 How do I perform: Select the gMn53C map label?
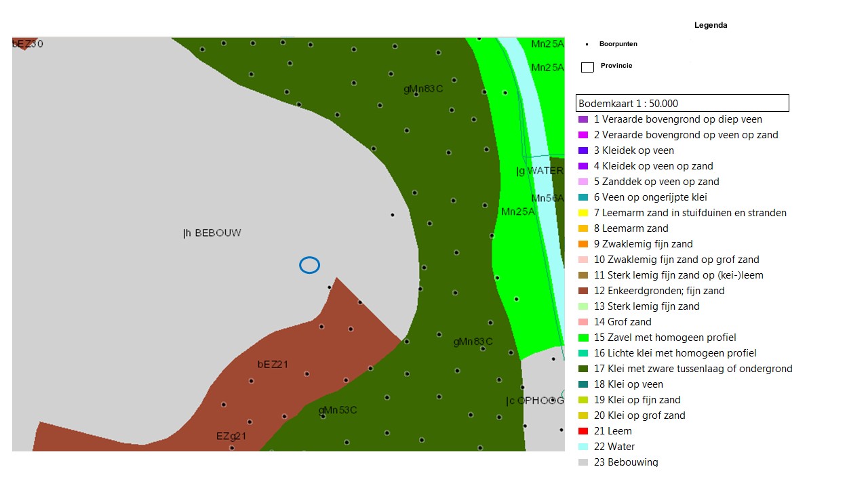pos(337,410)
